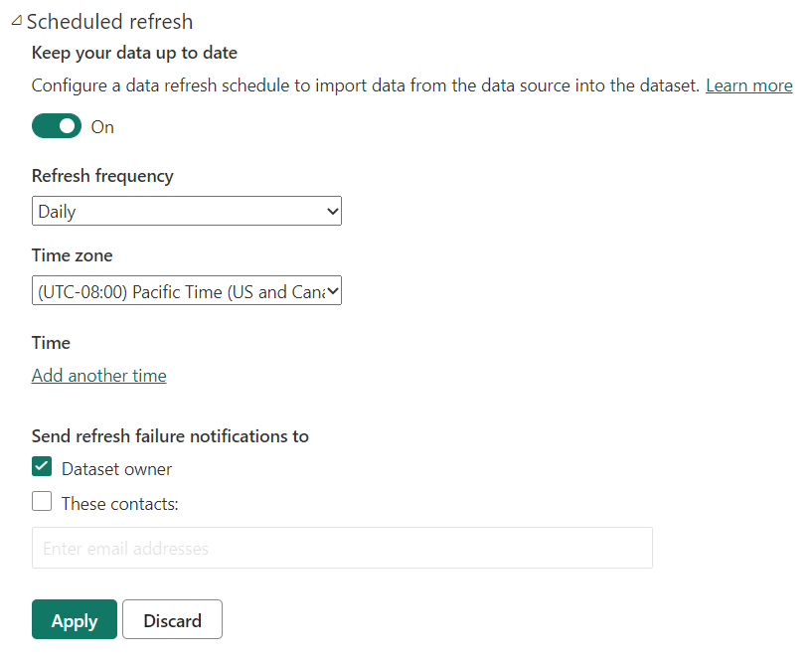Viewport: 812px width, 660px height.
Task: Click the Dataset owner label text
Action: pyautogui.click(x=116, y=469)
